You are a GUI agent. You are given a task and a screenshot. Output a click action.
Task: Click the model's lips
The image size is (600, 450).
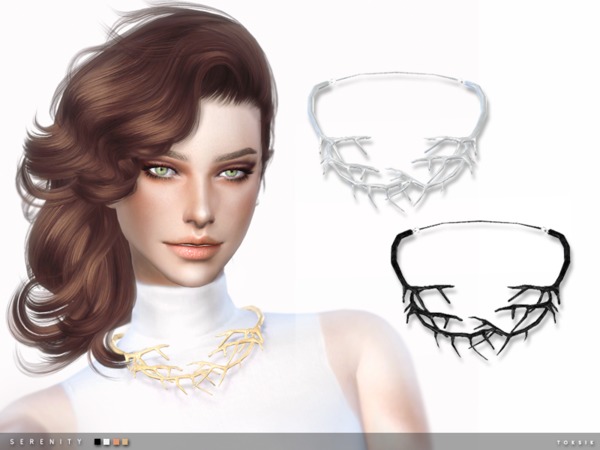pyautogui.click(x=202, y=245)
